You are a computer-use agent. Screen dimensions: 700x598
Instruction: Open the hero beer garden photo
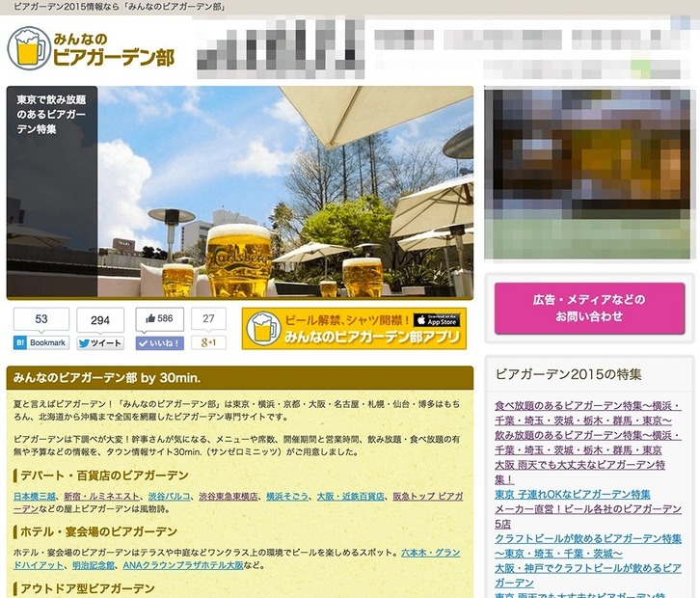(285, 192)
